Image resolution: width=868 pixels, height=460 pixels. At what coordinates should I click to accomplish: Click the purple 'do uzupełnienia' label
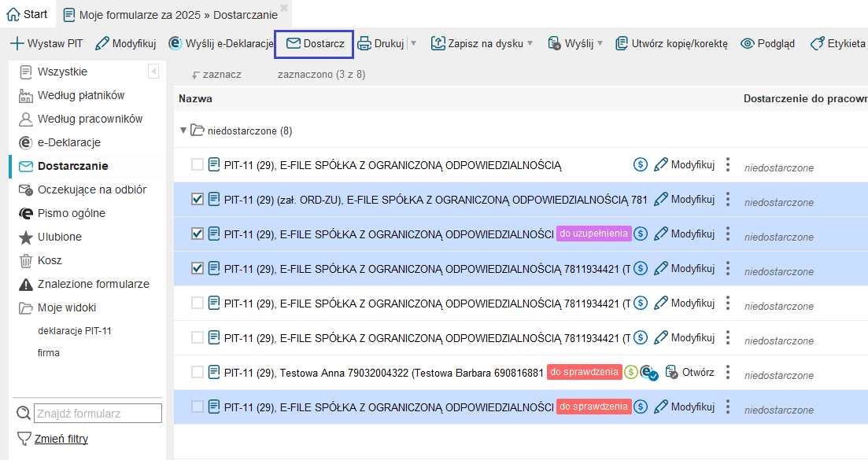click(593, 234)
